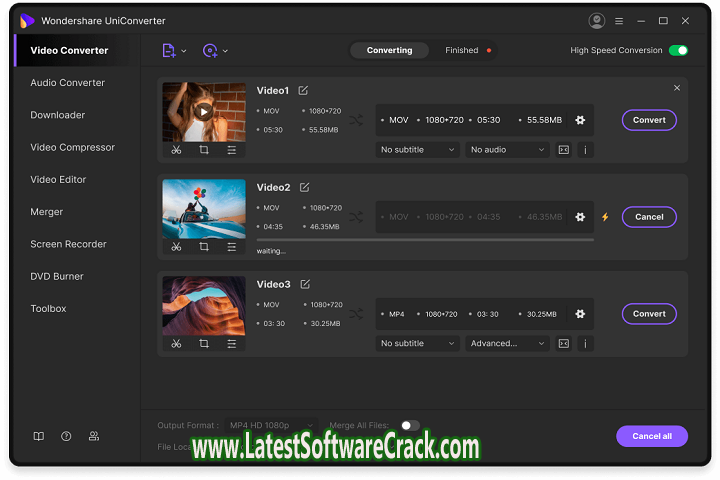Viewport: 720px width, 480px height.
Task: Switch to the Converting tab
Action: [x=389, y=50]
